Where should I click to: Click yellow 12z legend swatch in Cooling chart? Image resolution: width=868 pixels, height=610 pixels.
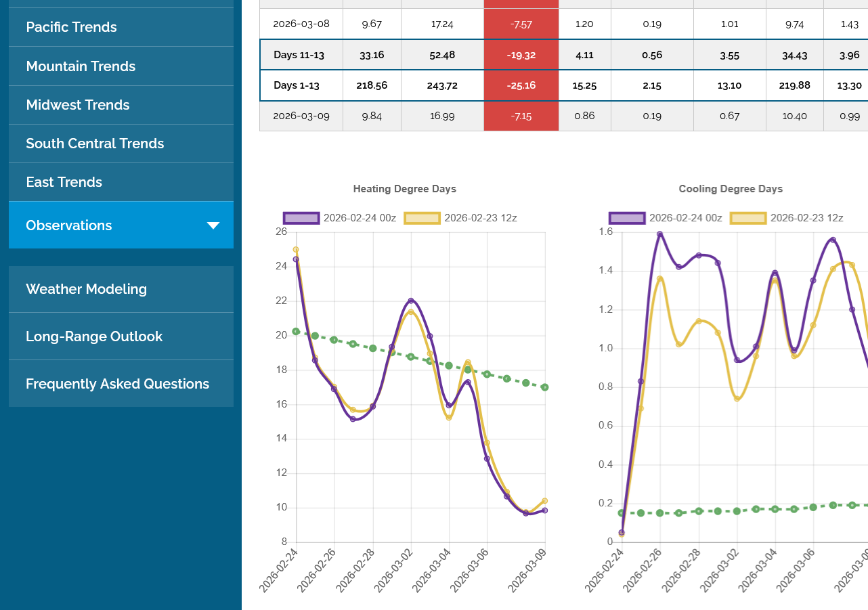coord(748,218)
